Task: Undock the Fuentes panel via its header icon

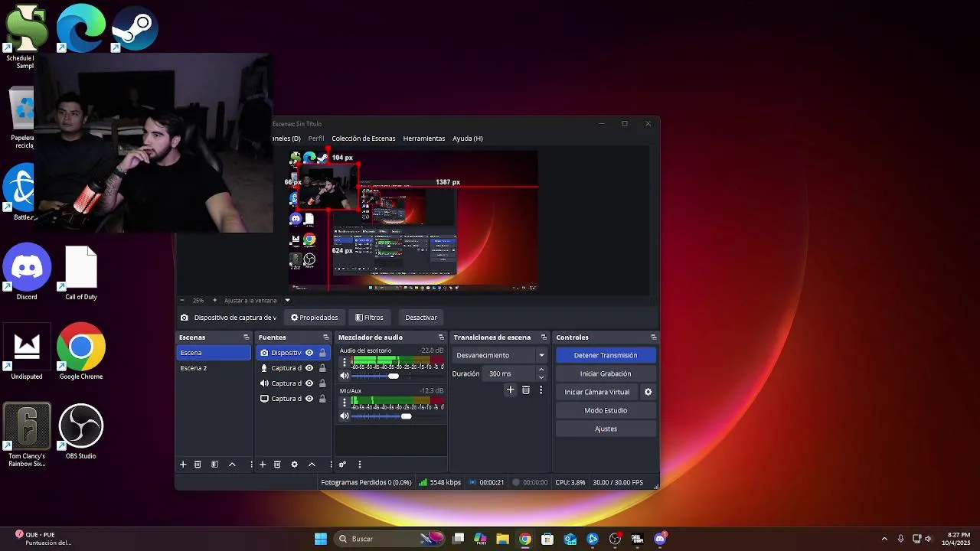Action: (x=325, y=337)
